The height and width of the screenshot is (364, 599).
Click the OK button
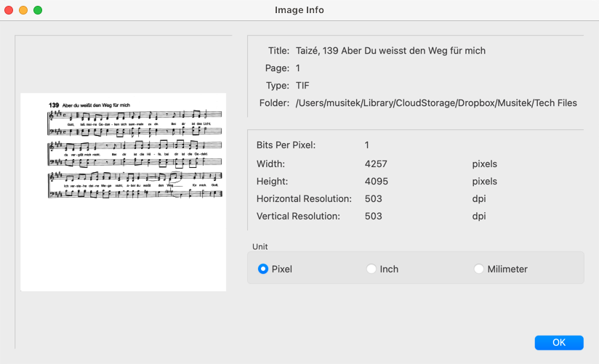pos(559,343)
